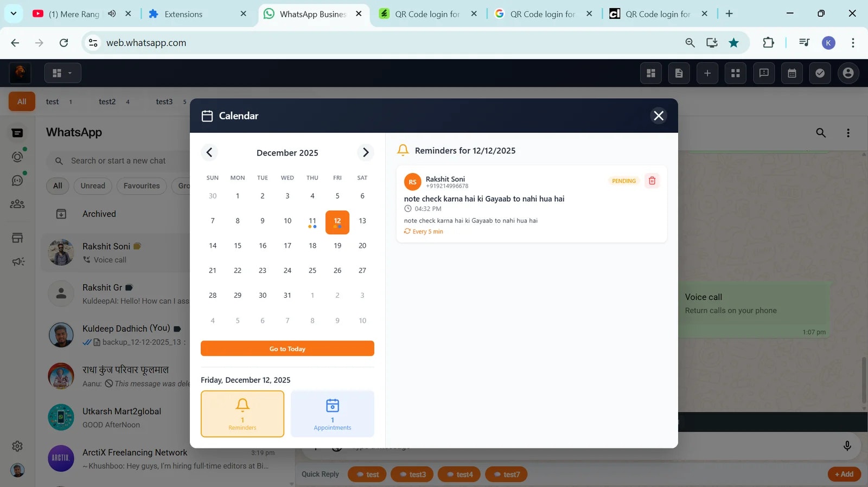868x487 pixels.
Task: Click the PENDING status badge
Action: click(624, 181)
